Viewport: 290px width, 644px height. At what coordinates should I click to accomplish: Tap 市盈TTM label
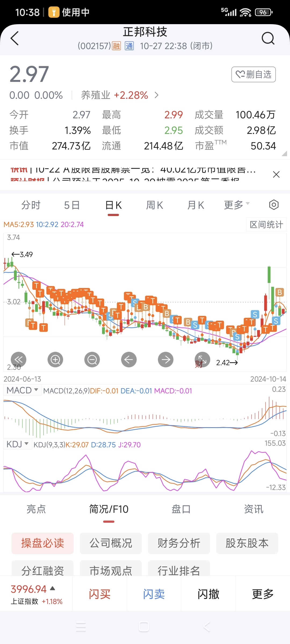211,145
